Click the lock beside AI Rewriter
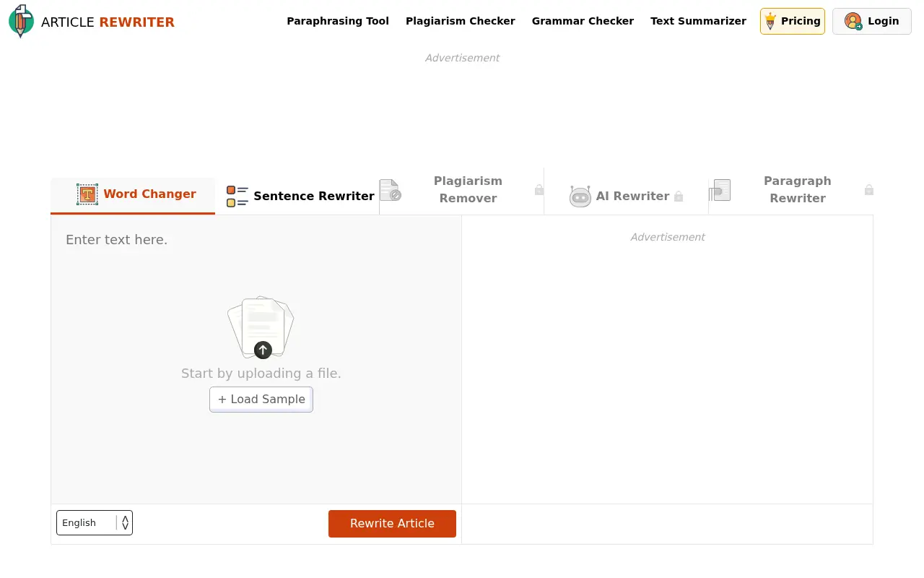This screenshot has height=578, width=924. click(x=679, y=196)
